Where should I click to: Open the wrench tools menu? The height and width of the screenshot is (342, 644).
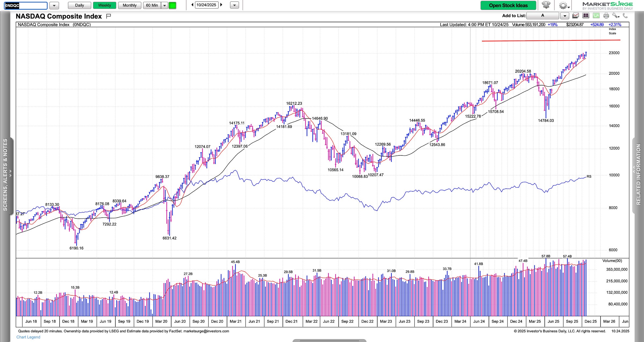(616, 16)
